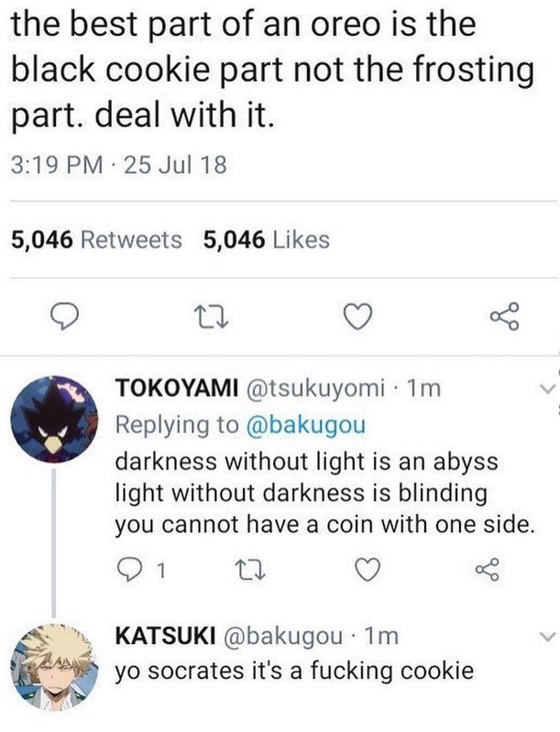560x732 pixels.
Task: Expand options chevron on Katsuki's tweet
Action: click(x=546, y=637)
